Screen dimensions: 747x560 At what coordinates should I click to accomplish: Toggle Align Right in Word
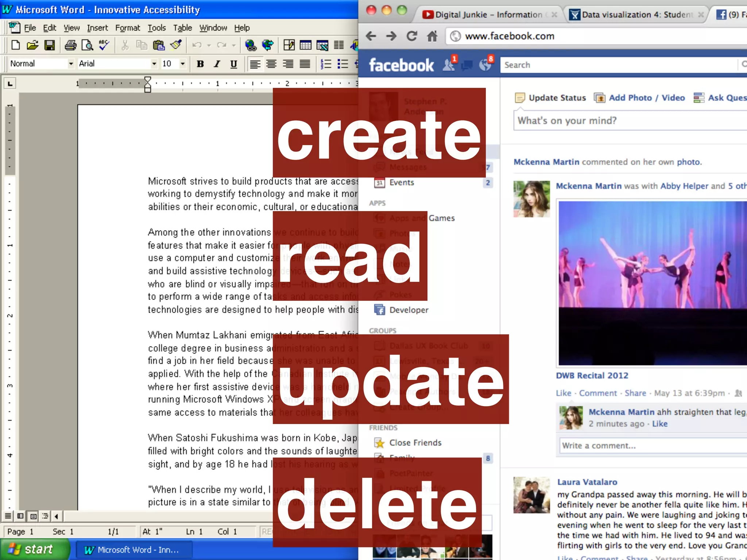tap(288, 64)
